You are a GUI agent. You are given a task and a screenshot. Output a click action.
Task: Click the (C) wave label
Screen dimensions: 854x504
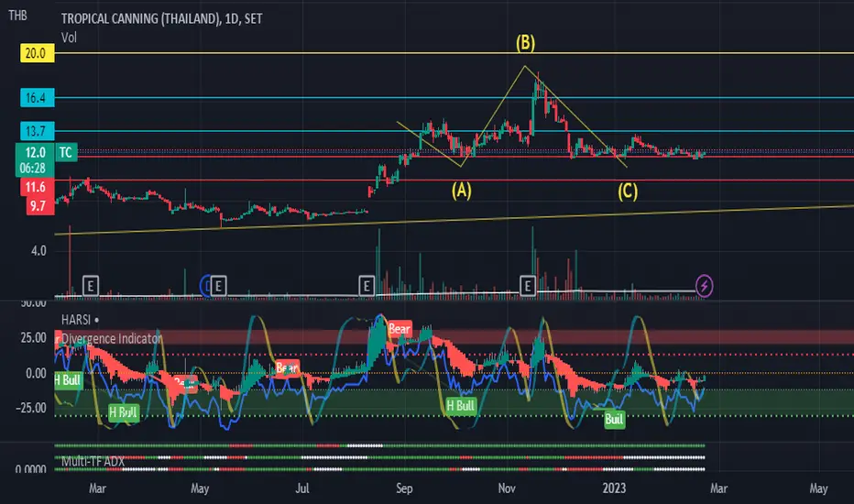pos(628,192)
